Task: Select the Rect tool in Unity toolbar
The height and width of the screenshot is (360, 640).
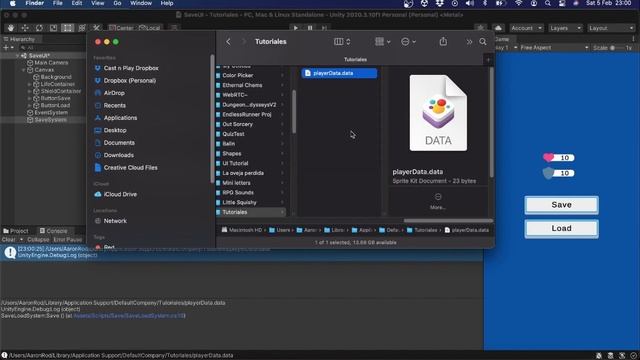Action: pos(67,28)
